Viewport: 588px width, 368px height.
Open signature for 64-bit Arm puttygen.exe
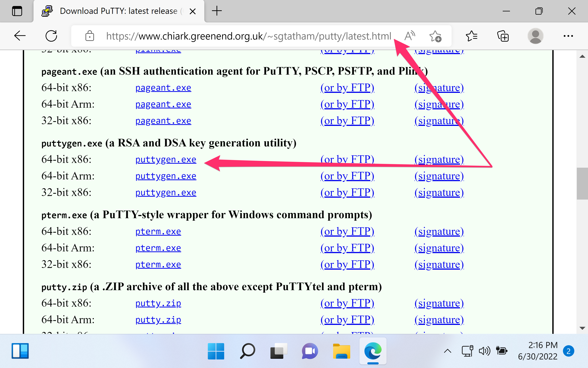coord(439,176)
